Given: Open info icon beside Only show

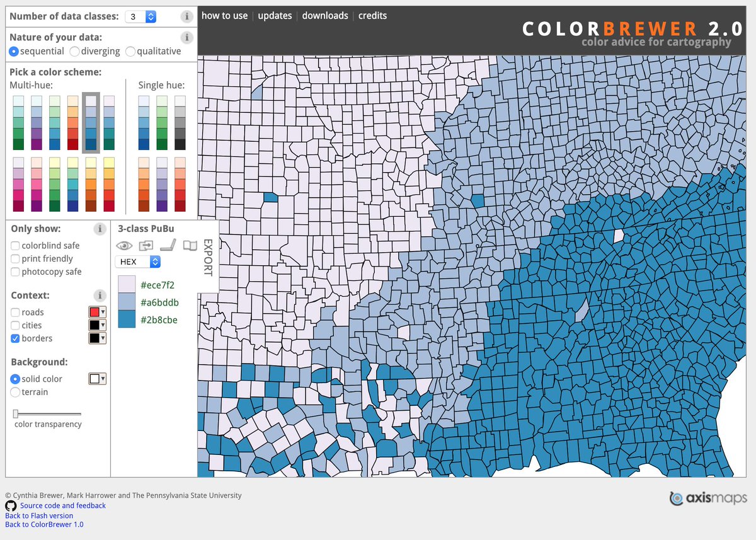Looking at the screenshot, I should tap(100, 229).
